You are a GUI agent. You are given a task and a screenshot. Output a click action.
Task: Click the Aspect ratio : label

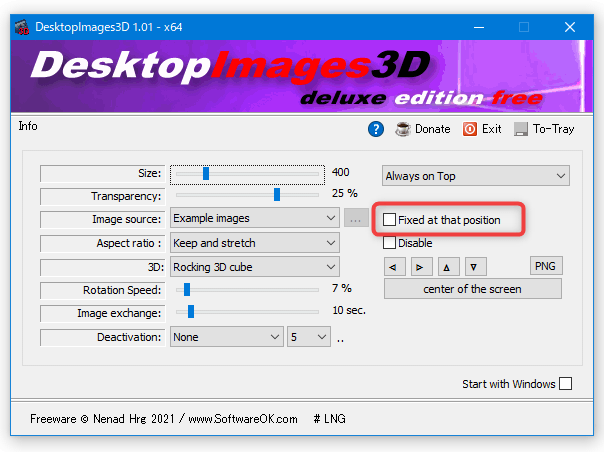coord(128,243)
